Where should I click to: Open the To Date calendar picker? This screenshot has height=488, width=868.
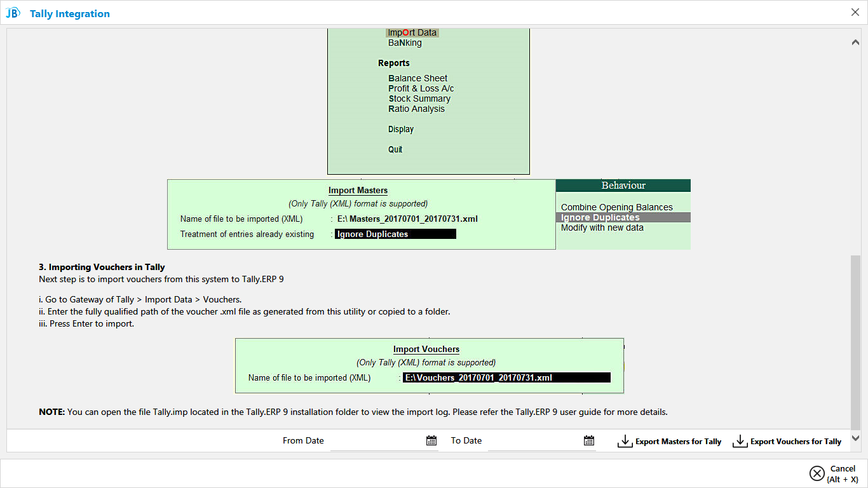589,440
